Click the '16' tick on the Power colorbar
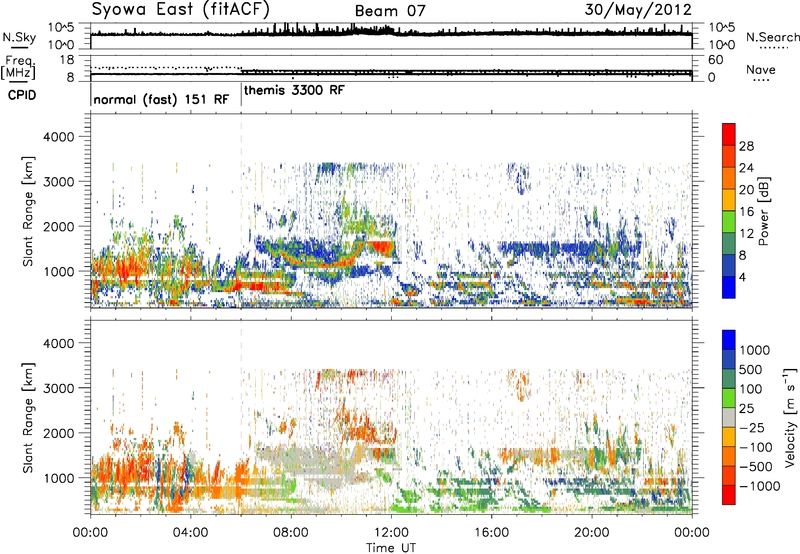This screenshot has height=554, width=800. click(x=746, y=212)
